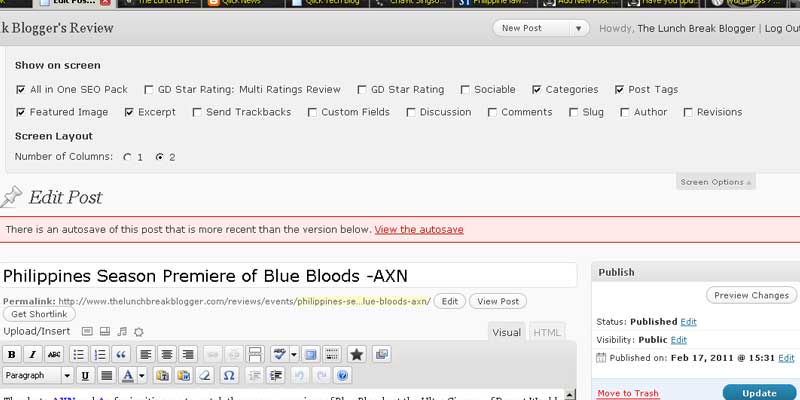Insert a blockquote from the toolbar
This screenshot has width=800, height=400.
click(120, 354)
